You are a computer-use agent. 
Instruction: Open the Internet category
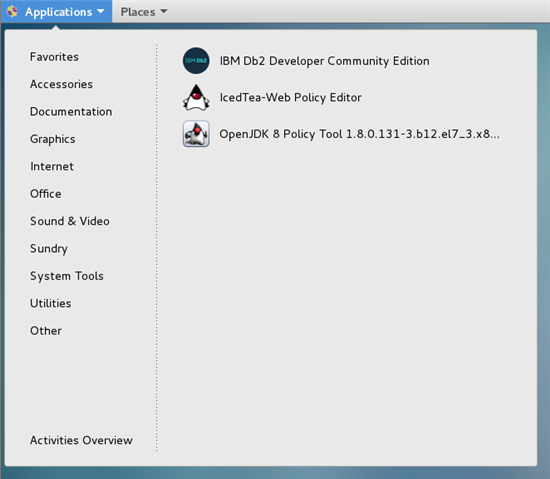(52, 166)
